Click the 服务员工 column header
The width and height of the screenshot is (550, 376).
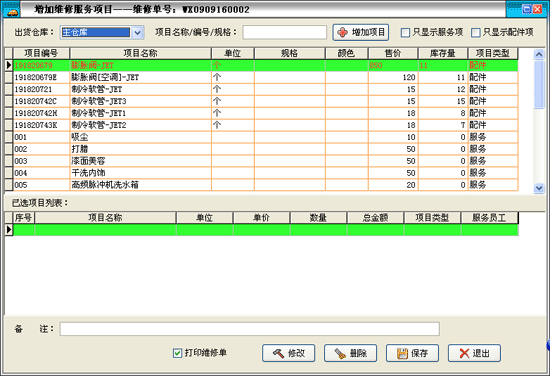489,218
